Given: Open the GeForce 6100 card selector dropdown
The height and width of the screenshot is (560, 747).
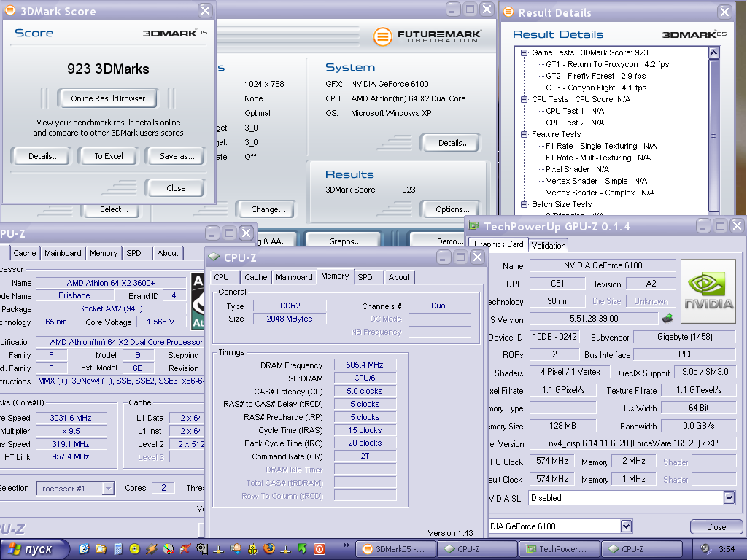Looking at the screenshot, I should (626, 526).
